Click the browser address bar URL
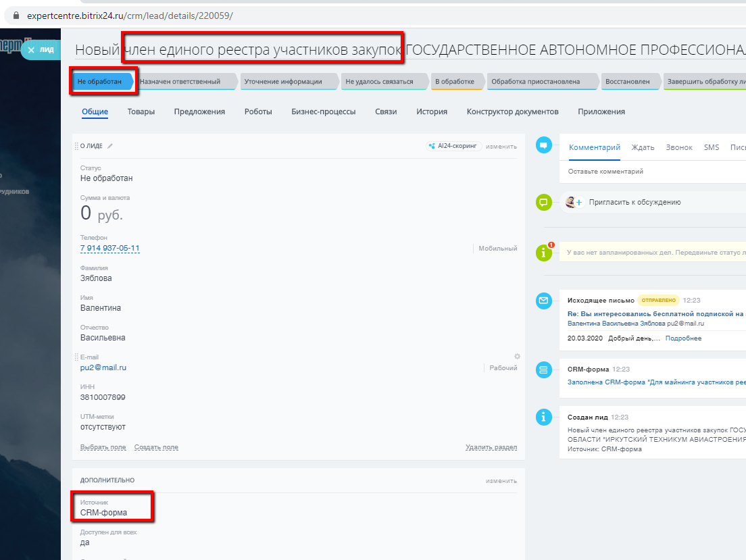Screen dimensions: 746x560 tap(130, 16)
